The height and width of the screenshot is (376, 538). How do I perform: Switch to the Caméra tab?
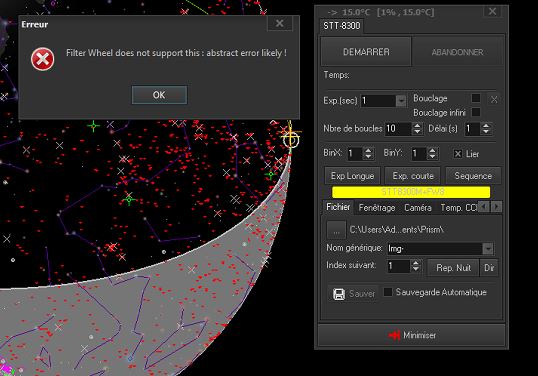click(x=418, y=208)
